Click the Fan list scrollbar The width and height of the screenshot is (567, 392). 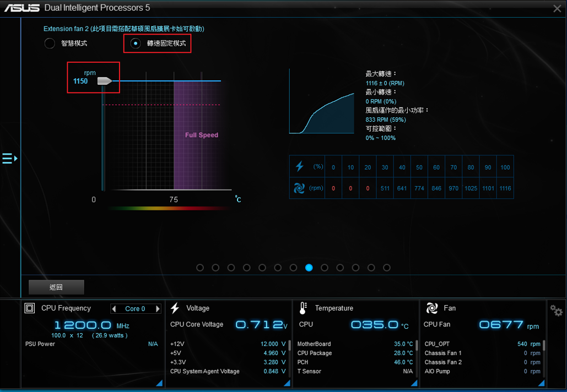click(544, 346)
